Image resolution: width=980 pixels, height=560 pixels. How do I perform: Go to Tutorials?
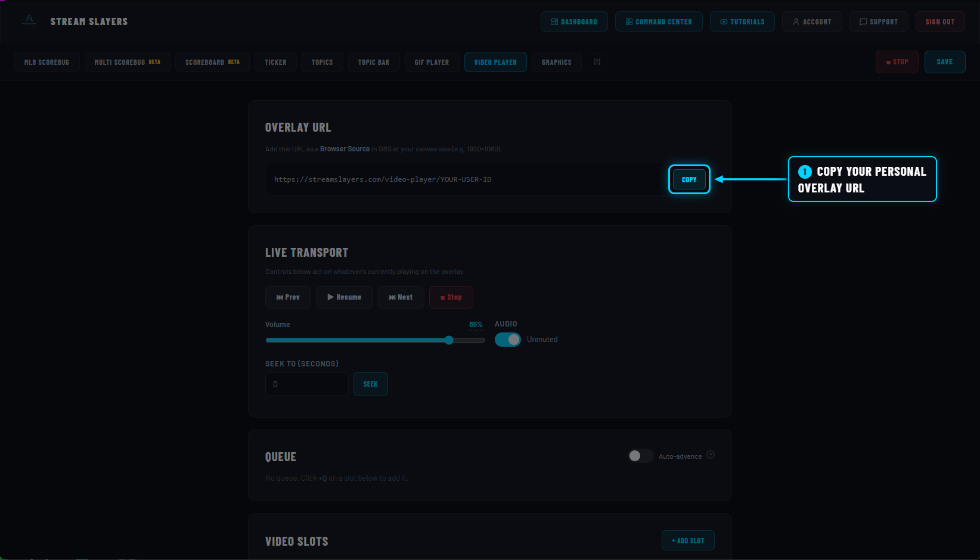(742, 21)
